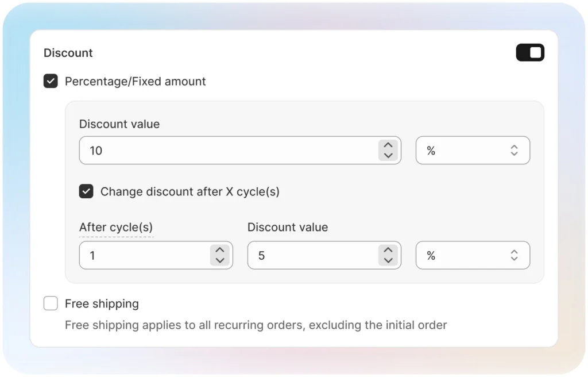Click the checkmark inside Percentage/Fixed amount box

tap(51, 81)
